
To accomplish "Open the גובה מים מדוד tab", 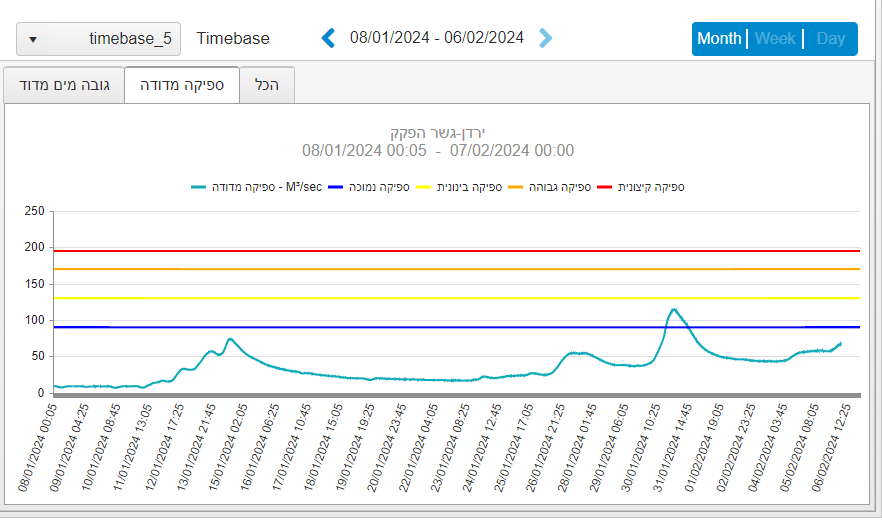I will point(63,85).
